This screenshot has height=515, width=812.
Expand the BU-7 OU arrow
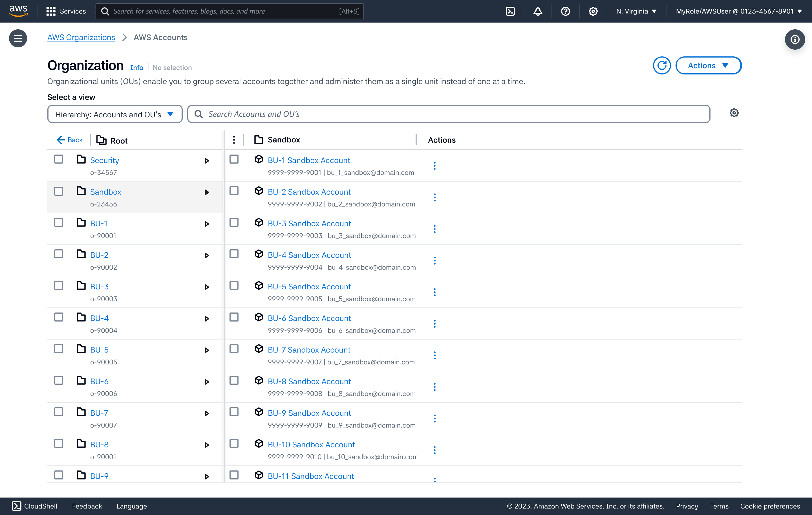207,413
